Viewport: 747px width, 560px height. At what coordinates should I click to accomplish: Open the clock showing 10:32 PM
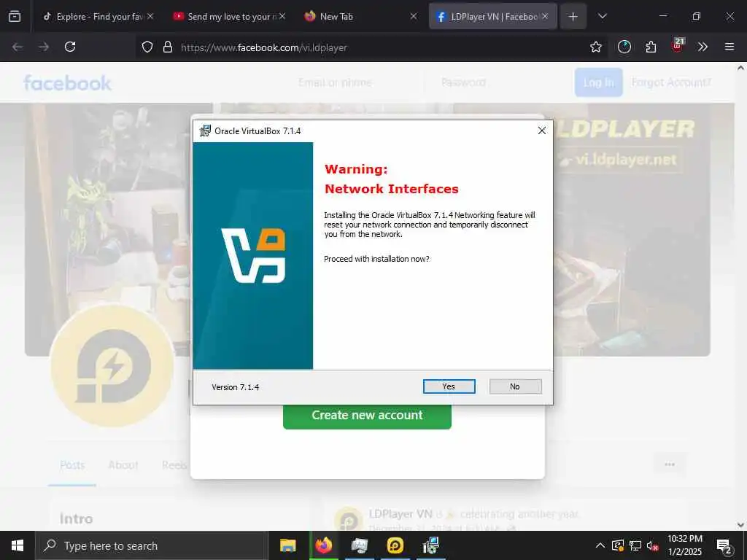pos(685,545)
